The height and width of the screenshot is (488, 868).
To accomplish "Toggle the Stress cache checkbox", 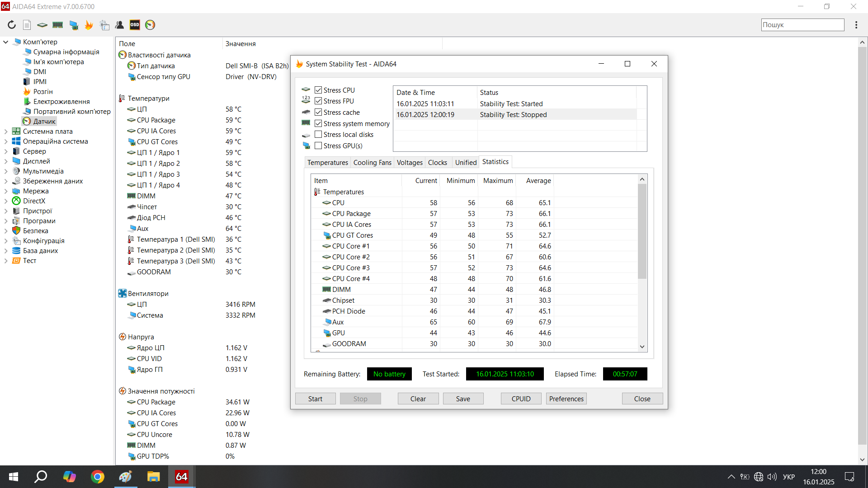I will pos(318,112).
